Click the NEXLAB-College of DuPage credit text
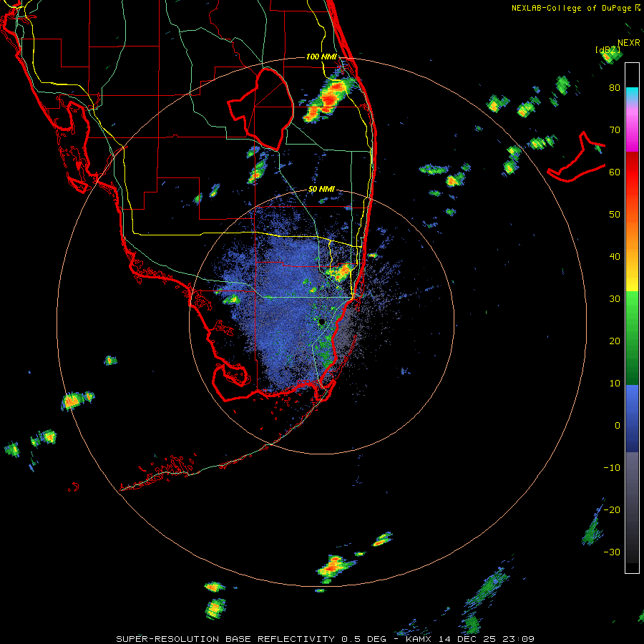The width and height of the screenshot is (644, 644). 572,8
